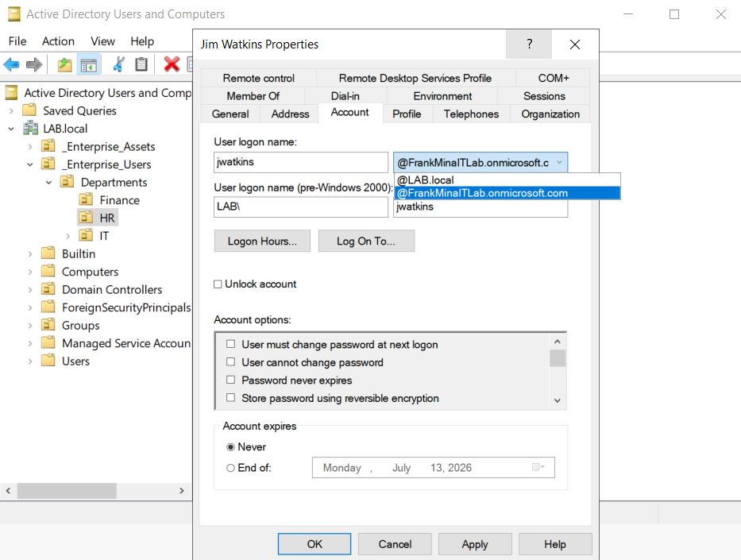Viewport: 741px width, 560px height.
Task: Switch to Remote Desktop Services Profile tab
Action: (415, 78)
